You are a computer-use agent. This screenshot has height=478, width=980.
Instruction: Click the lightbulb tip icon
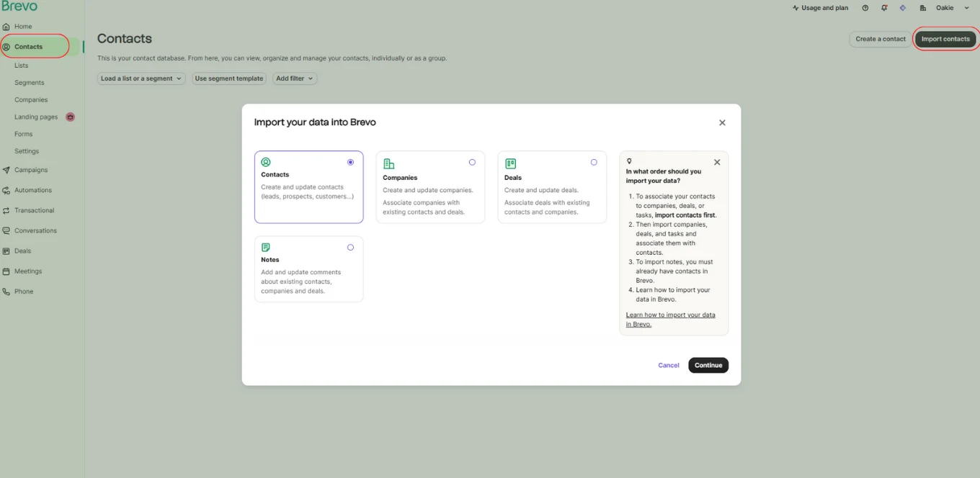[629, 161]
